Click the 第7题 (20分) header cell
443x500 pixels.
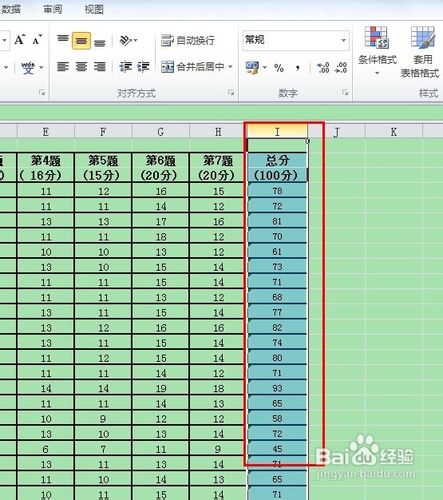coord(218,168)
